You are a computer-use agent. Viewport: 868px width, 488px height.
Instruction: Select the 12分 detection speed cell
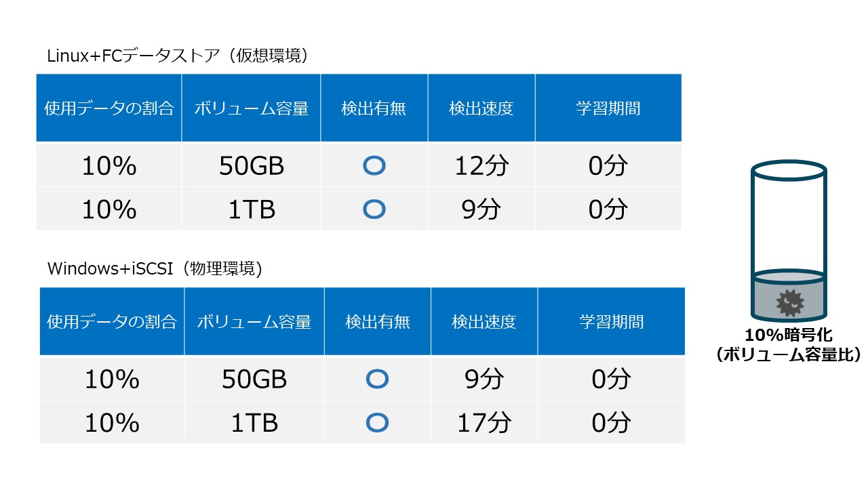point(481,166)
